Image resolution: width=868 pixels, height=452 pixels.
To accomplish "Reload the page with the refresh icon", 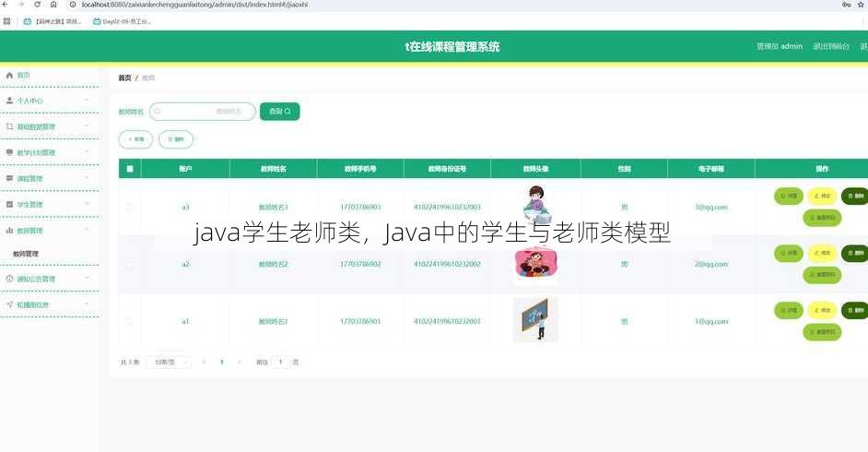I will tap(37, 5).
